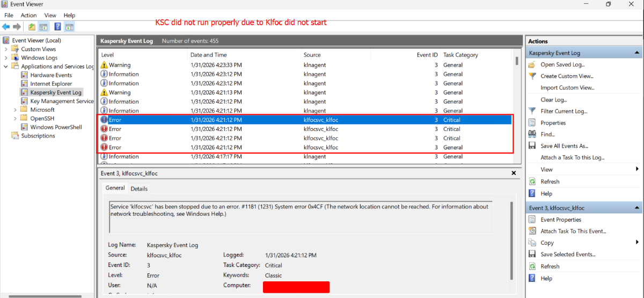Select Error event with General task category
Viewport: 644px width, 298px height.
click(x=305, y=147)
